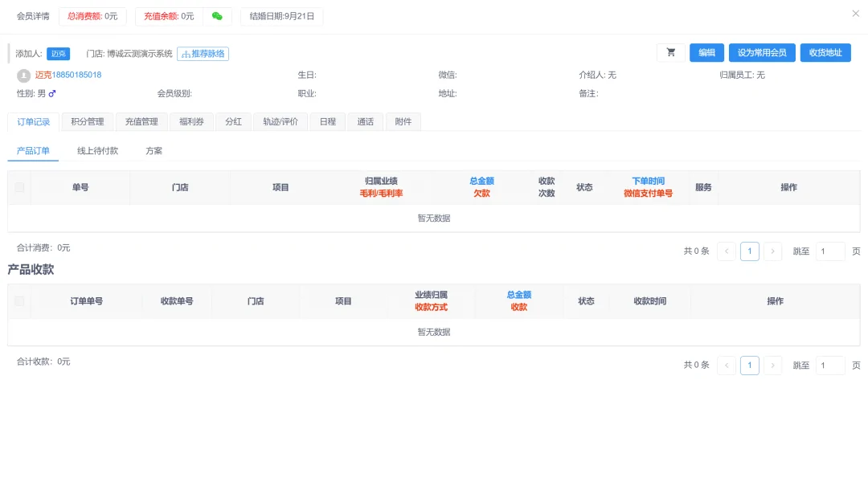This screenshot has width=868, height=486.
Task: Click the member avatar icon
Action: (x=23, y=76)
